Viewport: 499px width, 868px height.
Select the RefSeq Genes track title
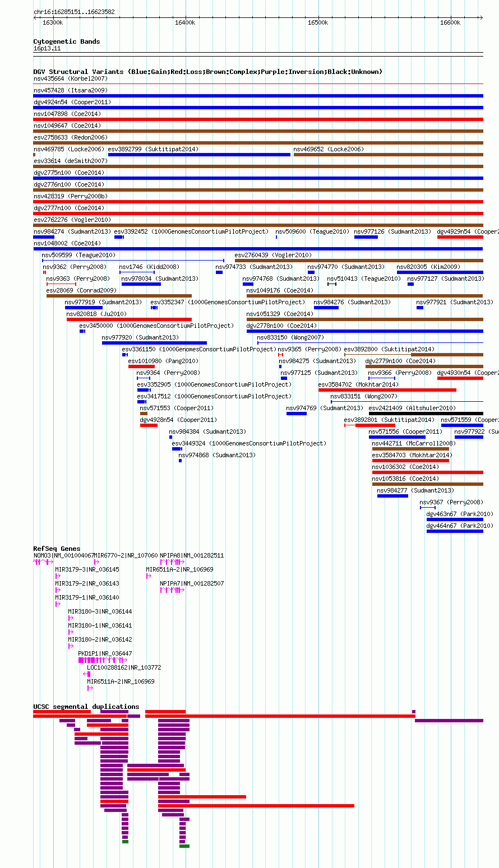point(57,549)
